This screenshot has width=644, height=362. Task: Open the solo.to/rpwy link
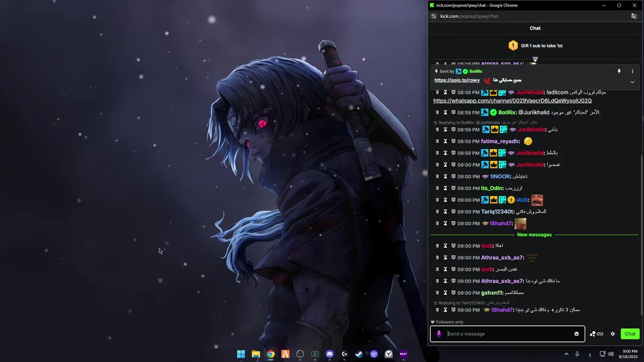coord(457,80)
